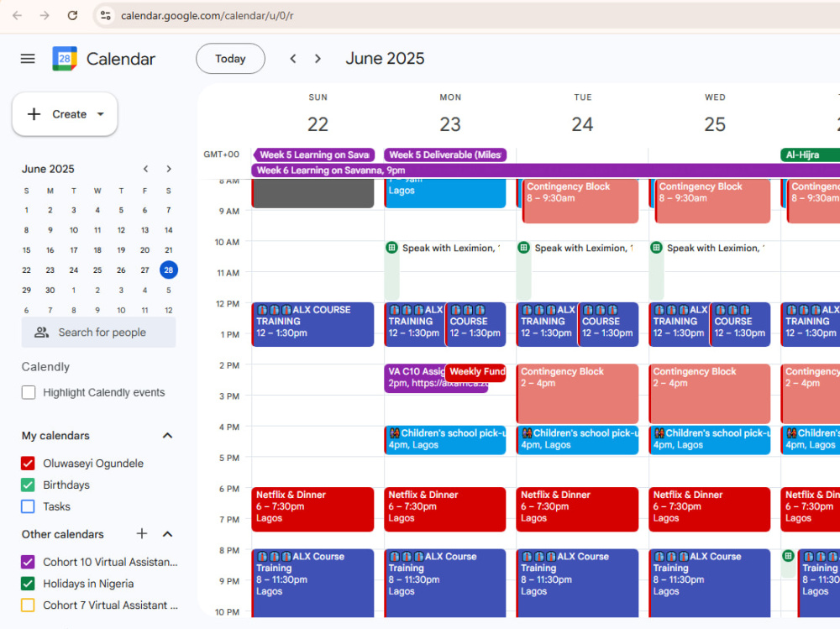Enable Cohort 7 Virtual Assistant calendar
The width and height of the screenshot is (840, 629).
[x=28, y=605]
